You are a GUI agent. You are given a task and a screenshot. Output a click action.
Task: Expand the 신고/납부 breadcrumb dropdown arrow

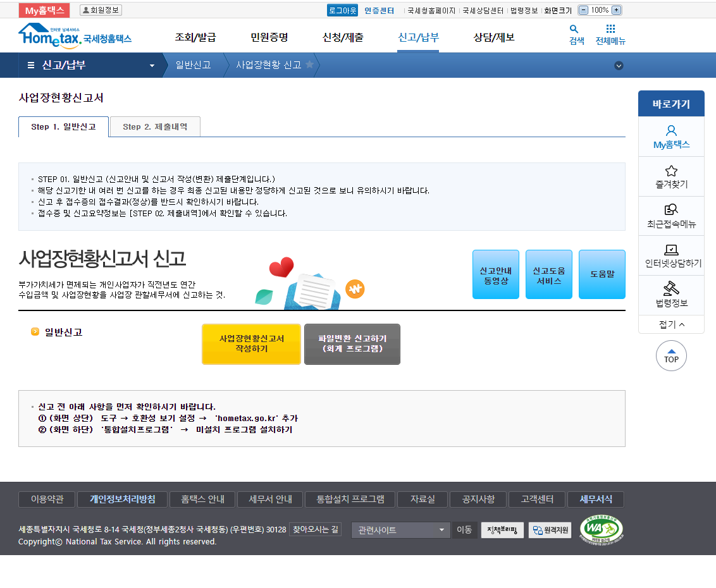coord(152,66)
